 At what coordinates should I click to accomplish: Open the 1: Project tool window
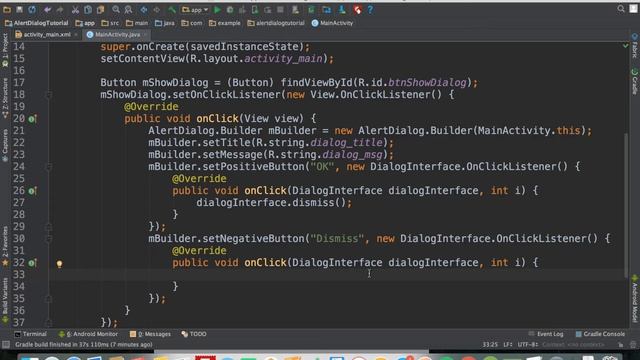(5, 51)
